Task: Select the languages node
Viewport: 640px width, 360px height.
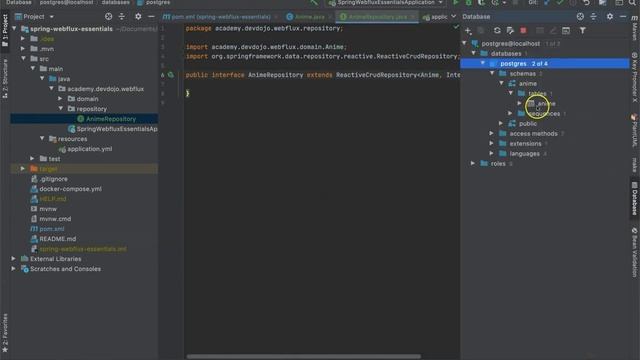Action: [x=524, y=153]
